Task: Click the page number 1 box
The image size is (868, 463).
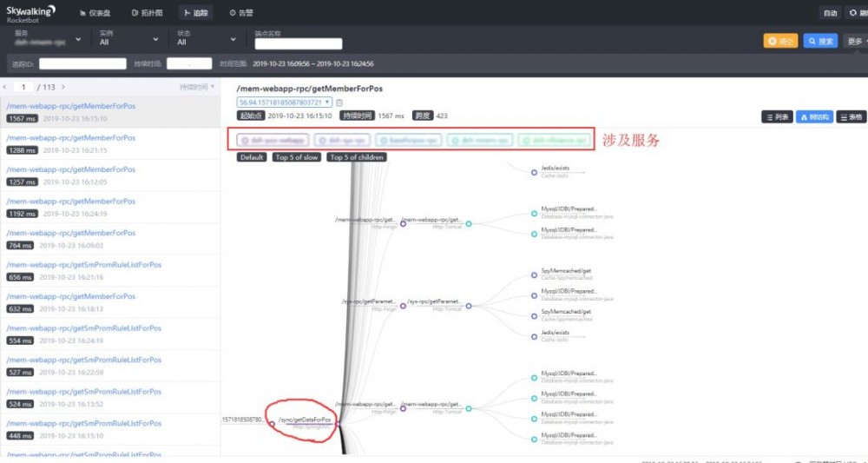Action: [x=23, y=87]
